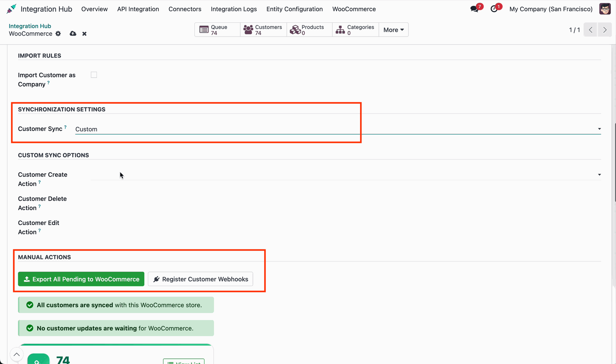Enable Import Customer as Company checkbox
The height and width of the screenshot is (364, 616).
tap(94, 75)
